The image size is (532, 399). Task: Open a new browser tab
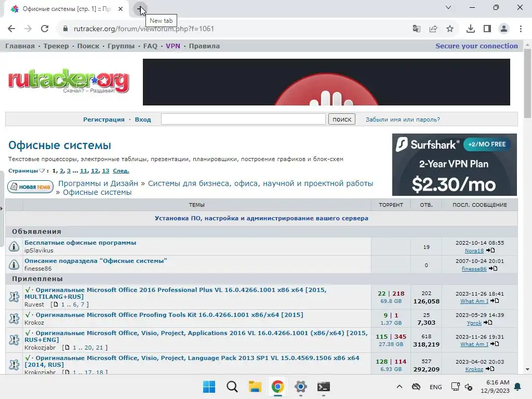click(139, 9)
